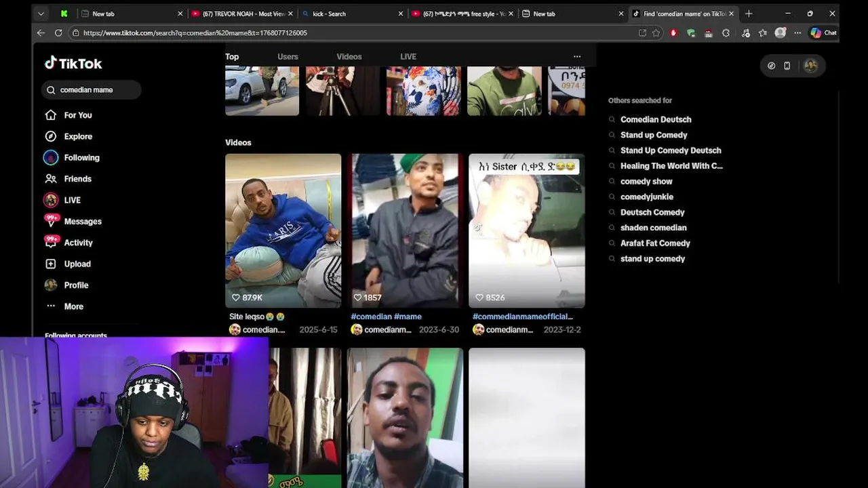This screenshot has width=868, height=488.
Task: Open Friends people icon in sidebar
Action: pyautogui.click(x=51, y=179)
